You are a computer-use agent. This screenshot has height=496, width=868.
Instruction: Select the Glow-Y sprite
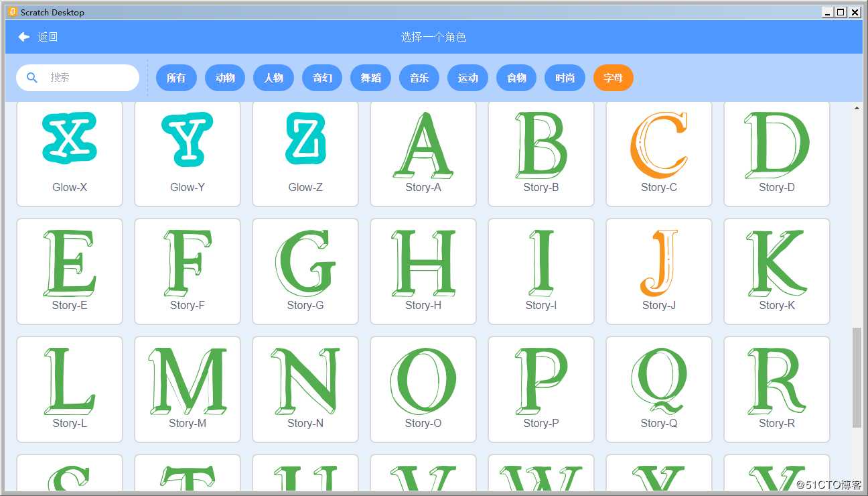(188, 153)
